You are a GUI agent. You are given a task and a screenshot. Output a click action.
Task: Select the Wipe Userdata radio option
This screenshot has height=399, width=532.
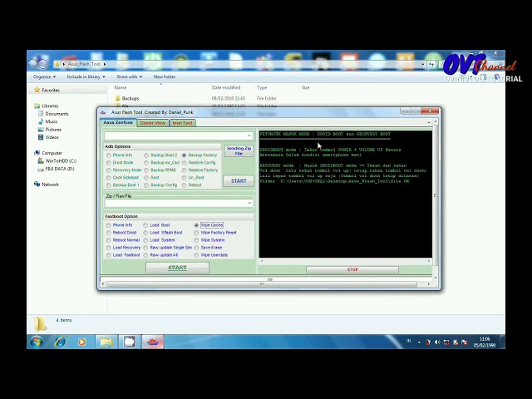pos(196,255)
